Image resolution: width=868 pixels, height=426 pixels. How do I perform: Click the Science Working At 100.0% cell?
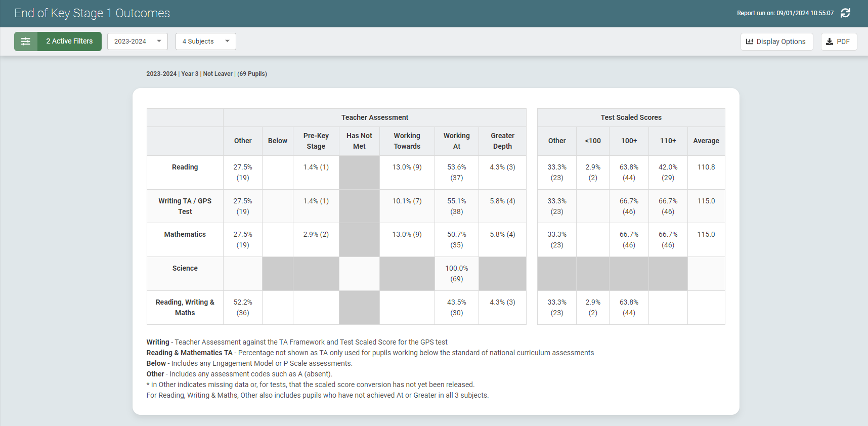coord(456,273)
